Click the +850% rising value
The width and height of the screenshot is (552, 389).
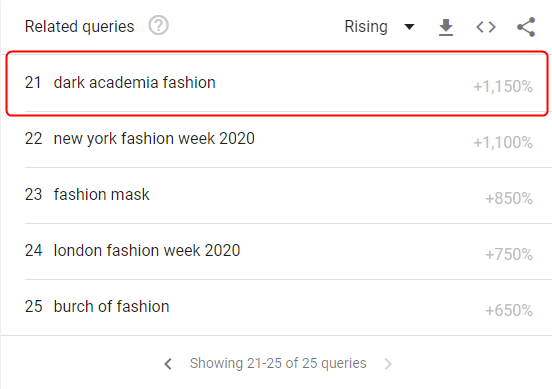point(509,199)
